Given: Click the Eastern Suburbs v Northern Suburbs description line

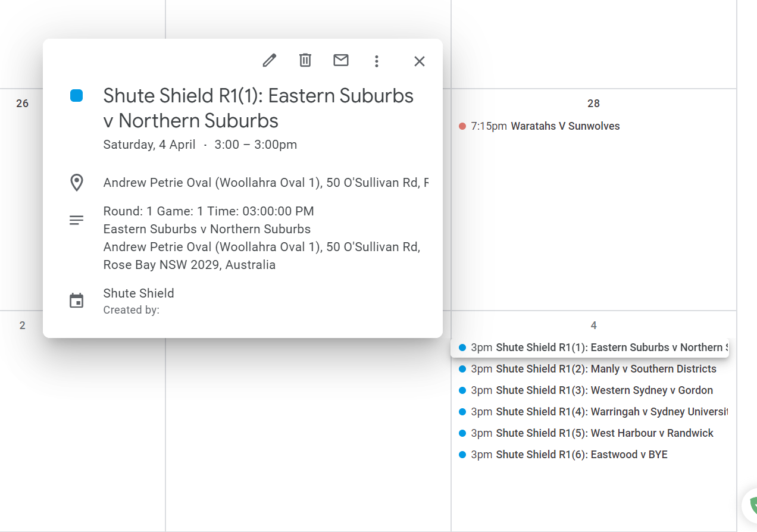Looking at the screenshot, I should click(x=207, y=229).
